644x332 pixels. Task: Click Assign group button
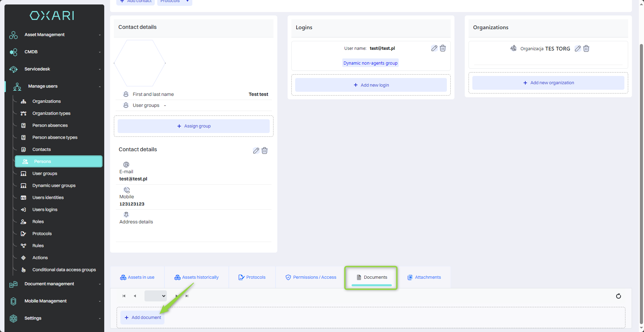(194, 126)
